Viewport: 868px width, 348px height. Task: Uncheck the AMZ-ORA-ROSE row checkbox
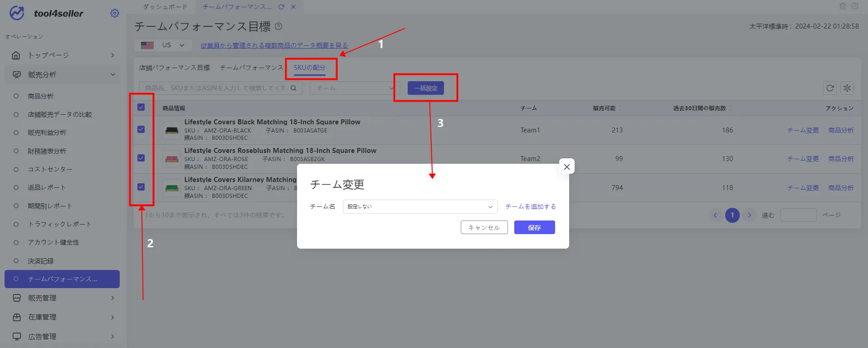click(x=141, y=158)
